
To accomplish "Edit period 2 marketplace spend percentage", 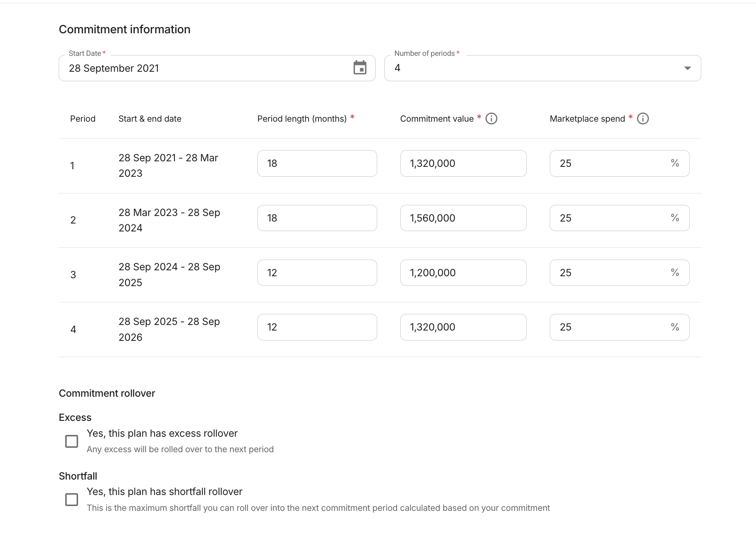I will (x=620, y=218).
